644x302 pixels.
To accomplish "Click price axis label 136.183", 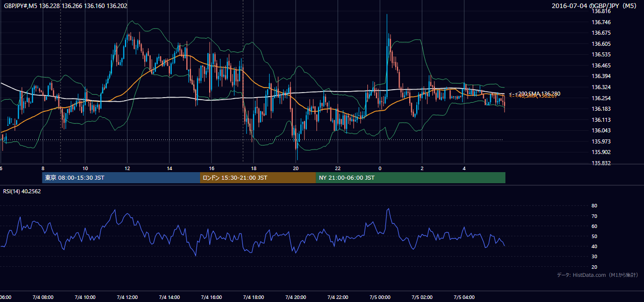I will tap(601, 109).
